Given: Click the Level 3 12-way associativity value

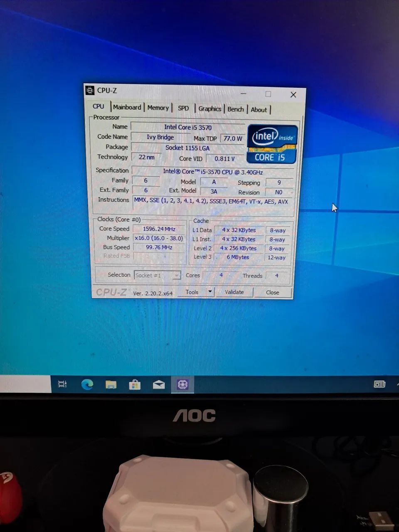Looking at the screenshot, I should tap(277, 258).
